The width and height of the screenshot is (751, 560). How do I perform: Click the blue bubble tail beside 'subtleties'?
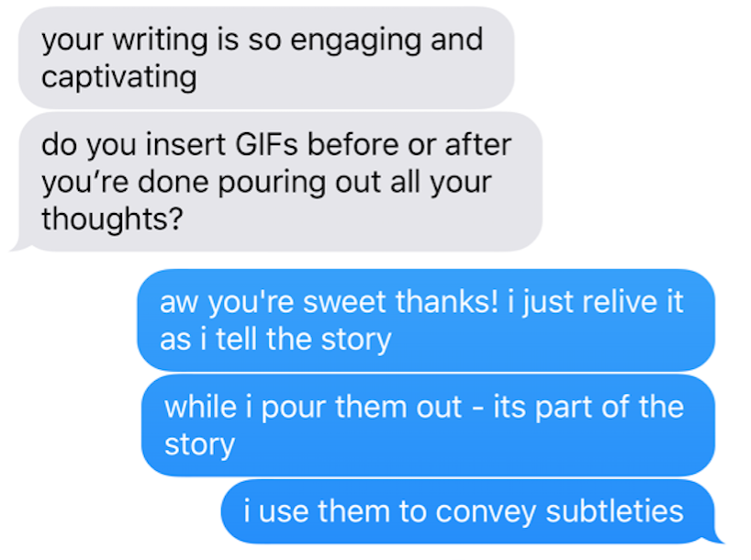pyautogui.click(x=715, y=536)
